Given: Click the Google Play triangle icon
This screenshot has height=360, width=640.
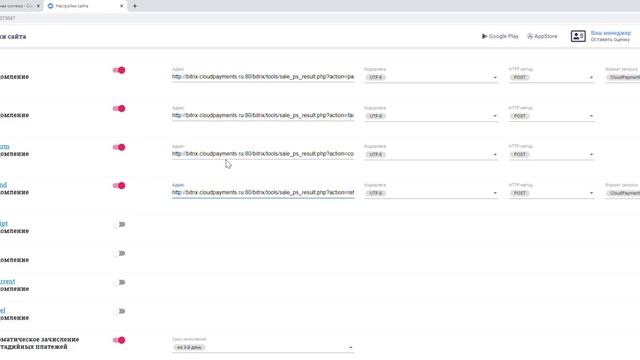Looking at the screenshot, I should 484,36.
